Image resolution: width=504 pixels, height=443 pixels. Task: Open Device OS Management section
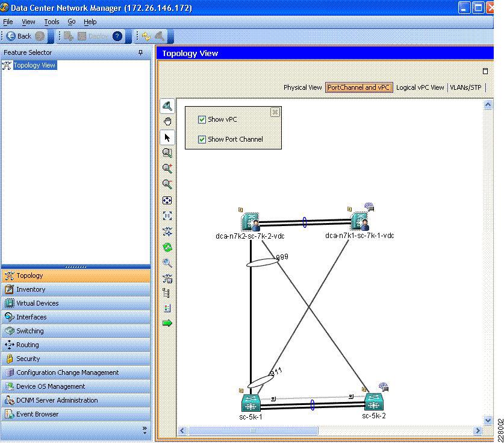coord(76,386)
